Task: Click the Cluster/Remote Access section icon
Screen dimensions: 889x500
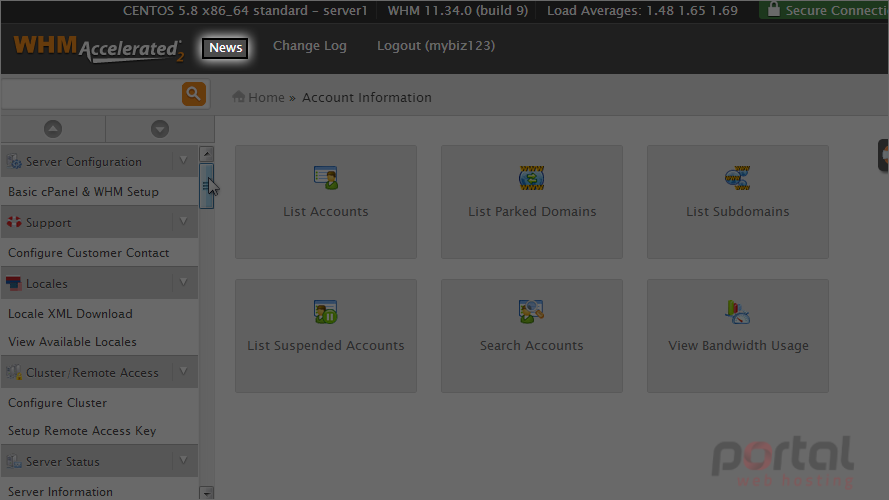Action: (x=14, y=372)
